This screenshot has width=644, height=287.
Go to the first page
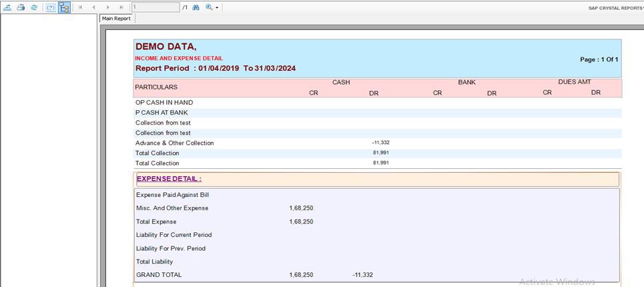(81, 7)
